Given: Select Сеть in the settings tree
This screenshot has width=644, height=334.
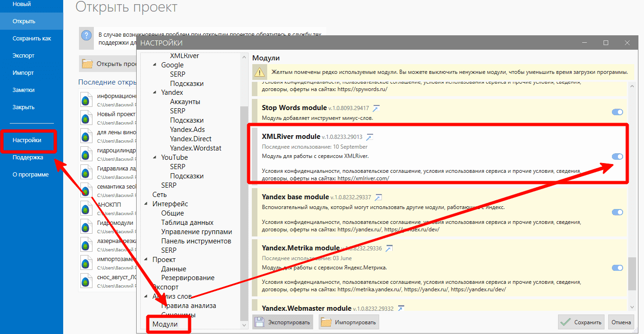Looking at the screenshot, I should tap(159, 195).
